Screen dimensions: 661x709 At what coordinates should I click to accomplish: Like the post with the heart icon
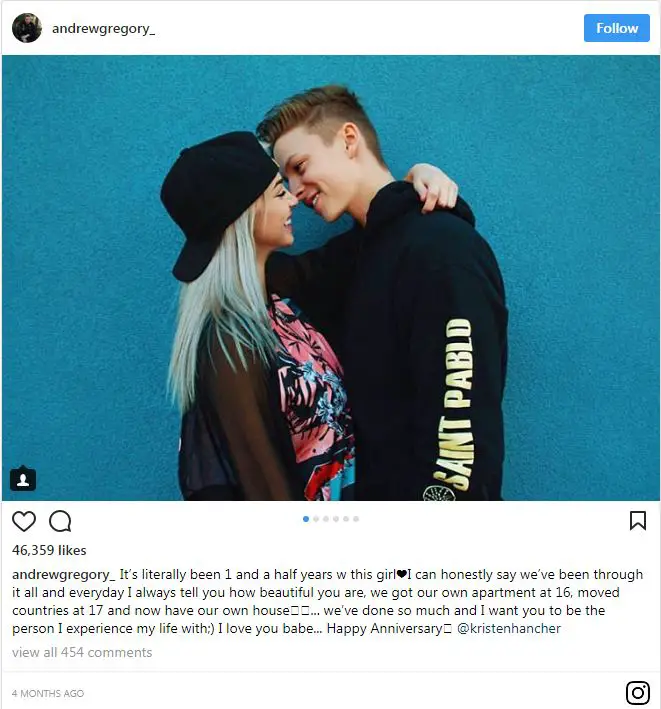tap(24, 521)
